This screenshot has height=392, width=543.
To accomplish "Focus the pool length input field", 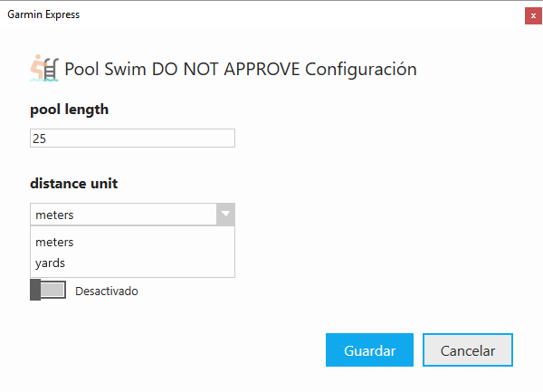I will (x=132, y=139).
